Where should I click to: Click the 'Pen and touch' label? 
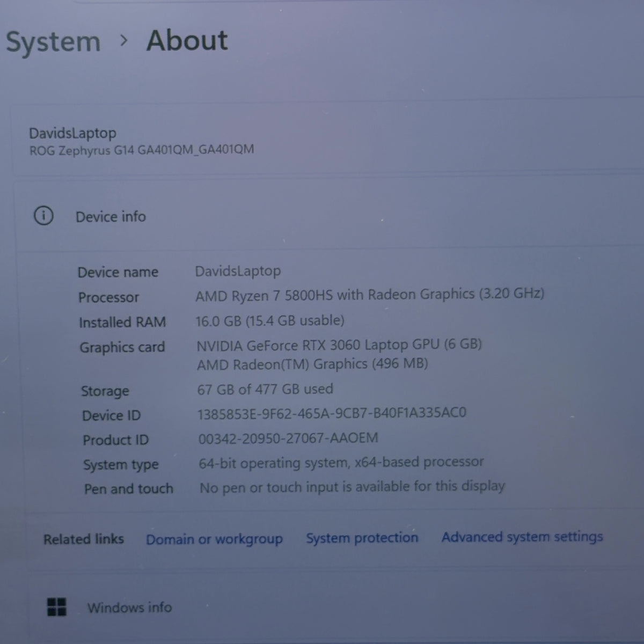click(x=129, y=489)
